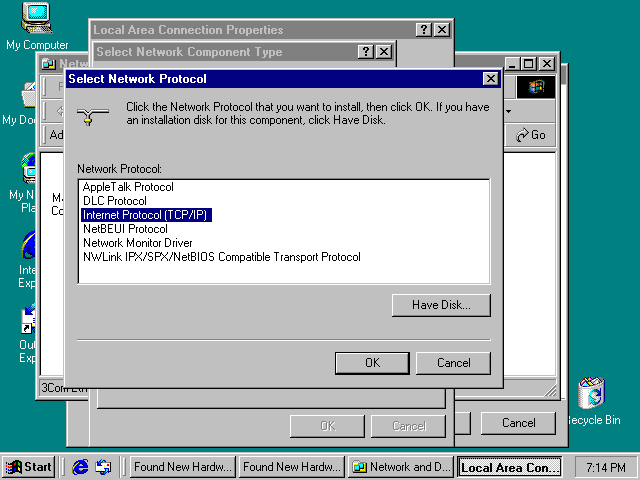Click the network protocol cable icon
Viewport: 640px width, 480px height.
93,116
